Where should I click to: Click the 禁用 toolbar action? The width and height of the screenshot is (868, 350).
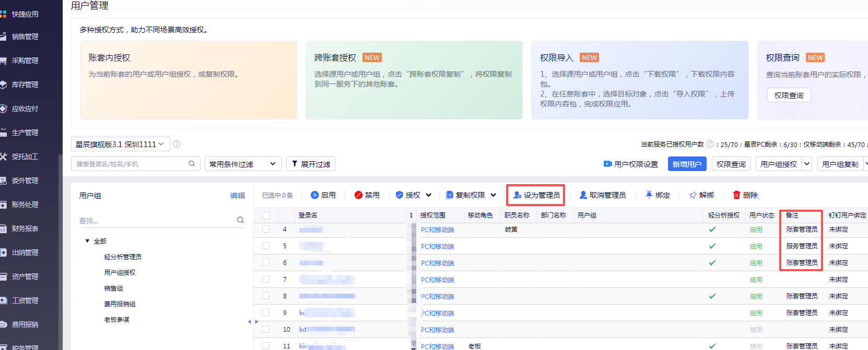367,195
